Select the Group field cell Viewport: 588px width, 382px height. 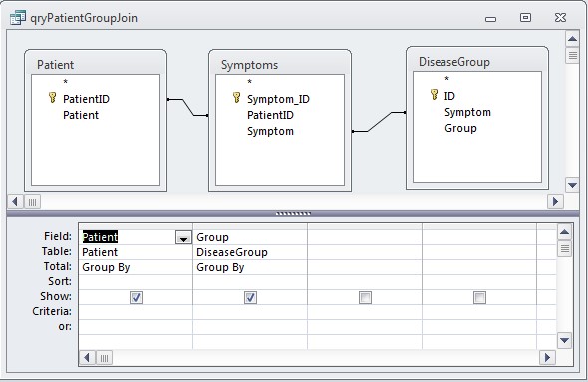click(250, 237)
